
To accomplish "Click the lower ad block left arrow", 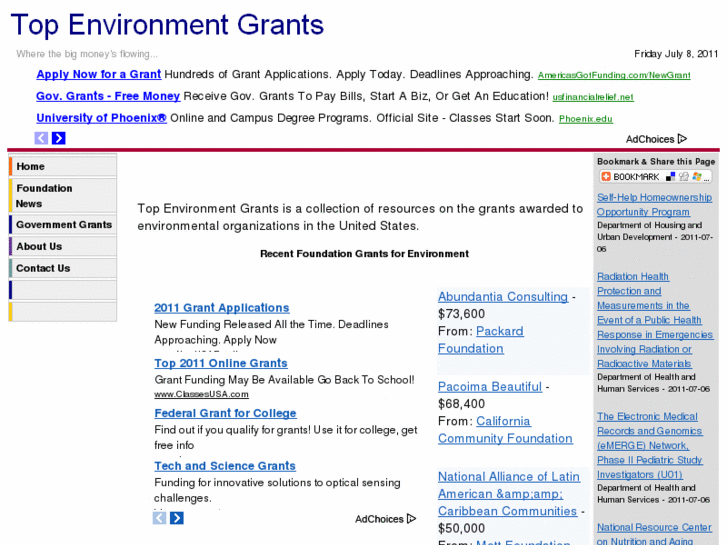I will pos(159,518).
